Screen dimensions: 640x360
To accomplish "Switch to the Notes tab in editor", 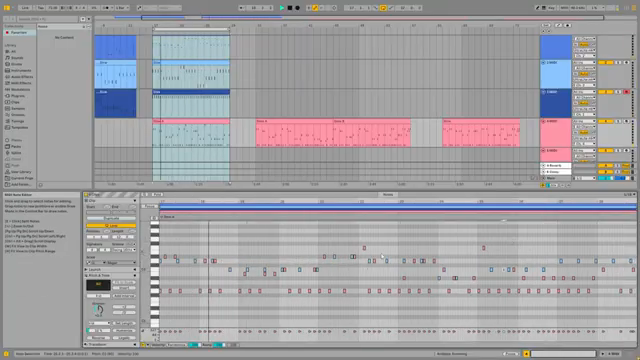I will (x=388, y=195).
